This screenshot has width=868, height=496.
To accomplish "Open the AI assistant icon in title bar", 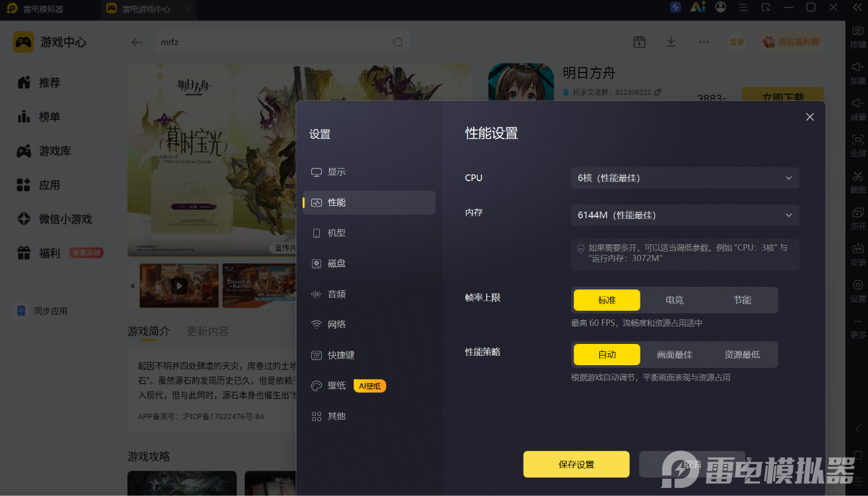I will click(x=697, y=7).
